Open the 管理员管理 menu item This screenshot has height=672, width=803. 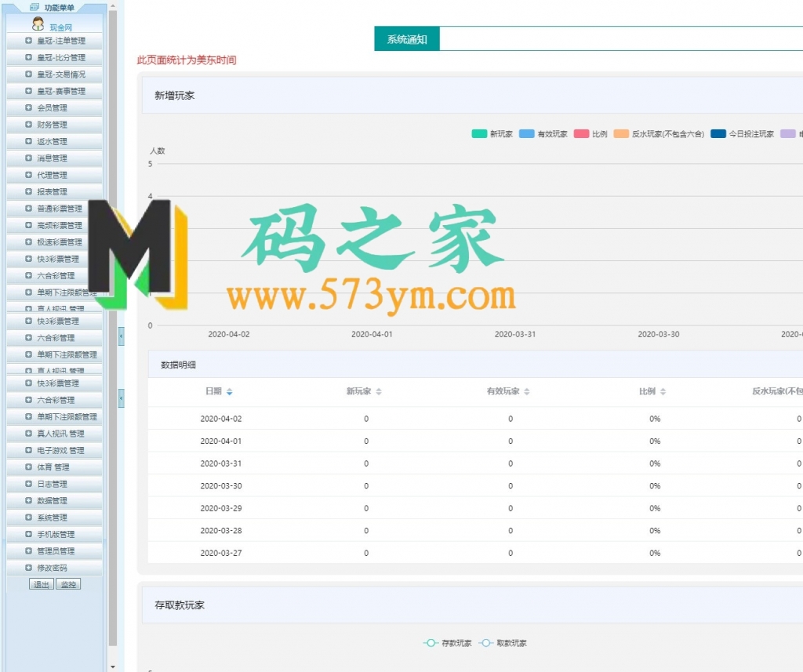coord(54,551)
